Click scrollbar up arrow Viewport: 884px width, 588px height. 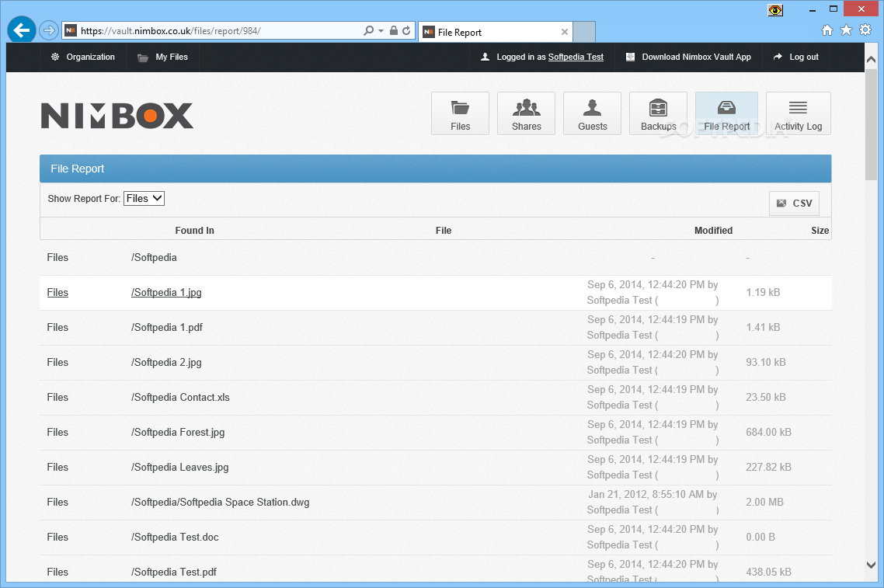pyautogui.click(x=871, y=58)
